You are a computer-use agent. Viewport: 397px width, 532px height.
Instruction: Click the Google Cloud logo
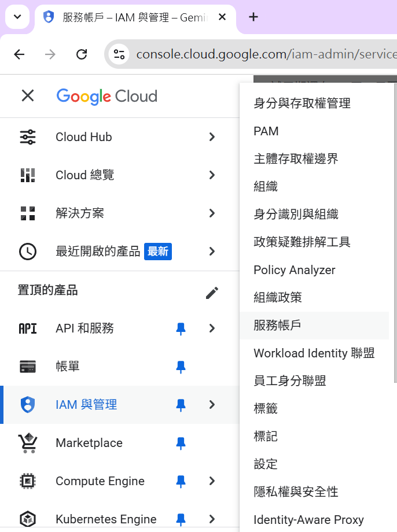[106, 97]
